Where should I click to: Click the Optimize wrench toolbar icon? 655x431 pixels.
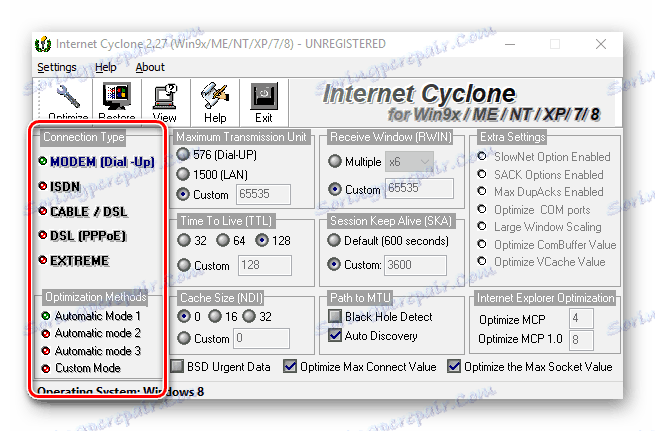point(68,96)
